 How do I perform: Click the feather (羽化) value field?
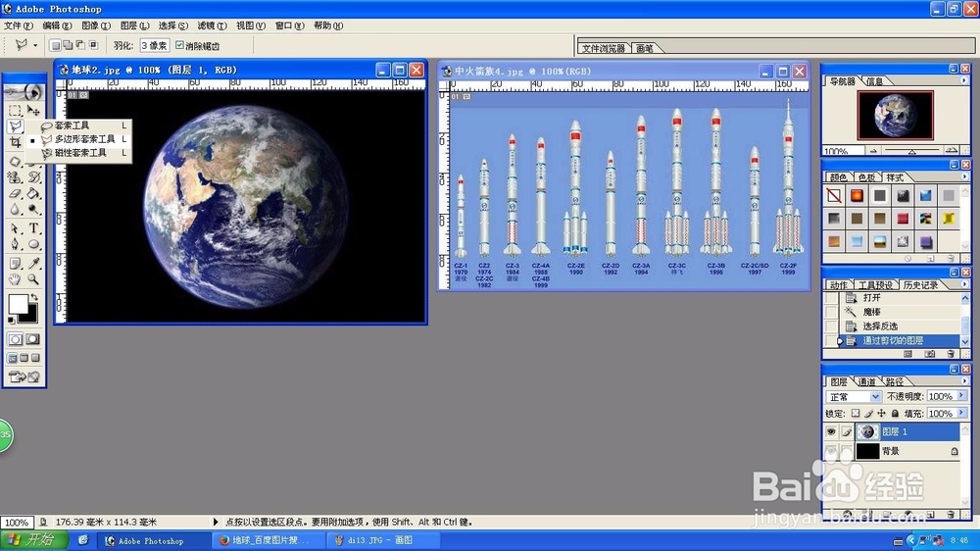pyautogui.click(x=154, y=46)
